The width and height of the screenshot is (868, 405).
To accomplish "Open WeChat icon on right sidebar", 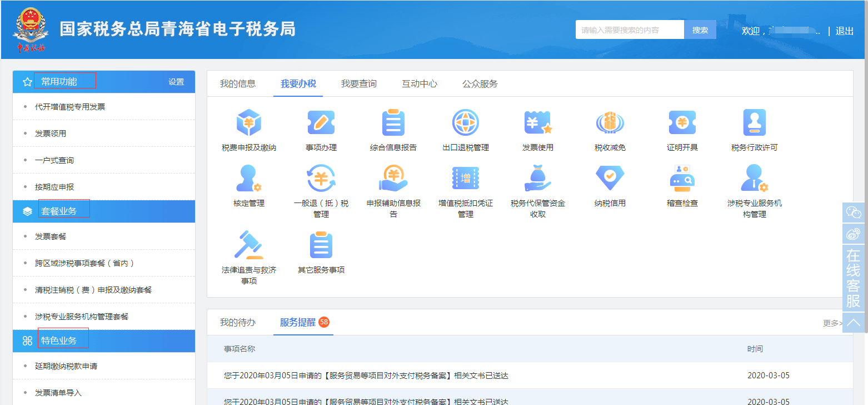I will pos(854,213).
